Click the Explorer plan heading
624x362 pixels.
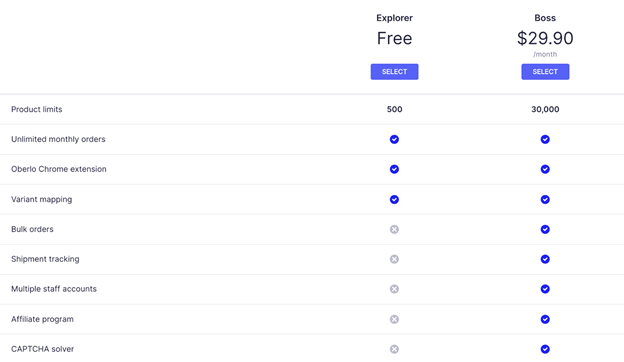[394, 18]
